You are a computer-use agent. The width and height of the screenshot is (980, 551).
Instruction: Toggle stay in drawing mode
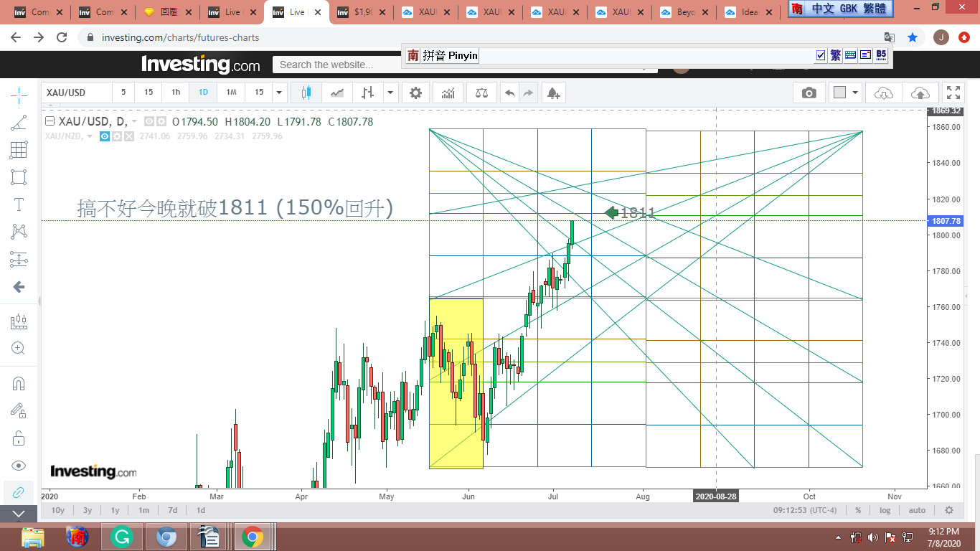pyautogui.click(x=19, y=410)
